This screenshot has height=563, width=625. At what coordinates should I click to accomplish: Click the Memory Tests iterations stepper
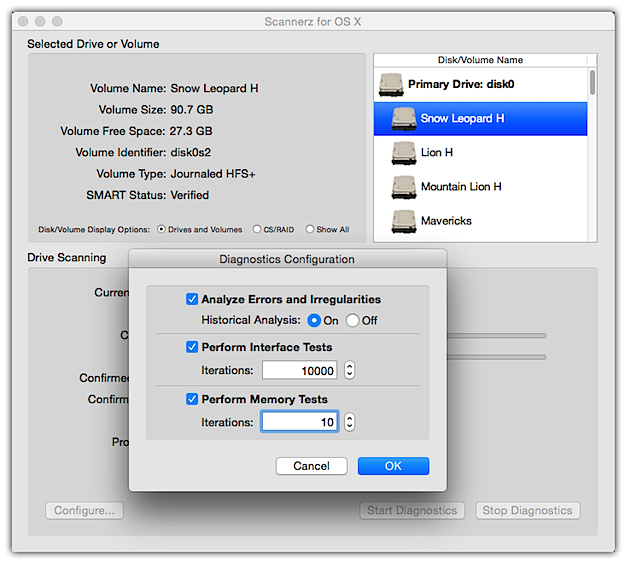[x=350, y=422]
